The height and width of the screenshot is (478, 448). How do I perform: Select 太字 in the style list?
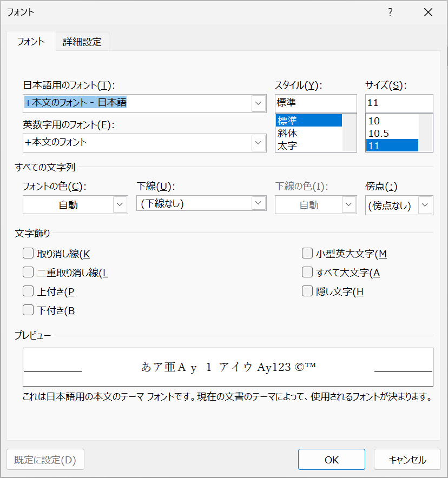(308, 145)
